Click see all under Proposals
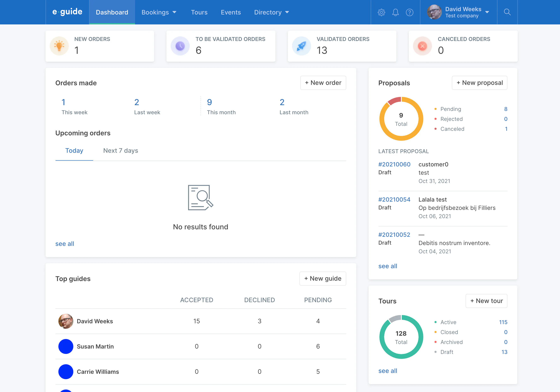 point(387,266)
